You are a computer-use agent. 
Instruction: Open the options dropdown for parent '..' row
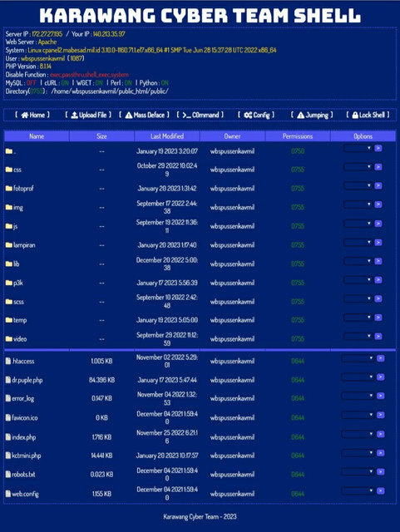pos(358,148)
